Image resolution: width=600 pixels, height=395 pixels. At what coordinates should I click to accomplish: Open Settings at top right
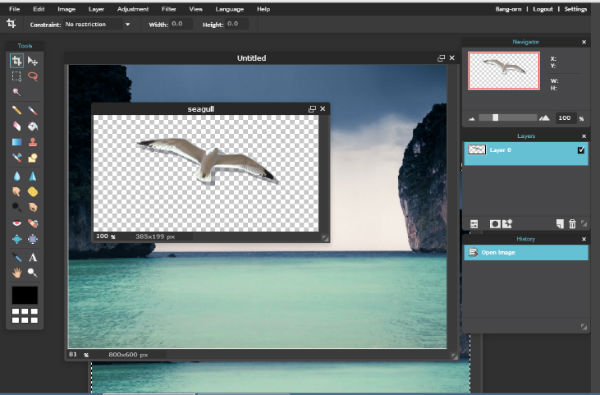point(576,9)
